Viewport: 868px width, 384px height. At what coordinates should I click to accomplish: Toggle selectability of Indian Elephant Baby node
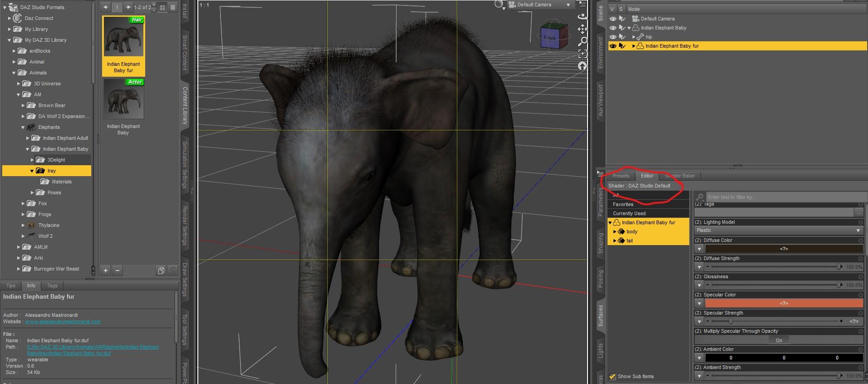click(622, 28)
